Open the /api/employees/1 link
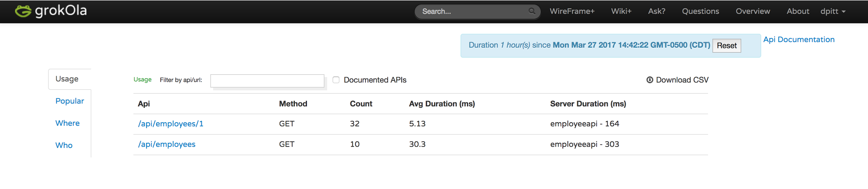868x189 pixels. click(x=170, y=124)
